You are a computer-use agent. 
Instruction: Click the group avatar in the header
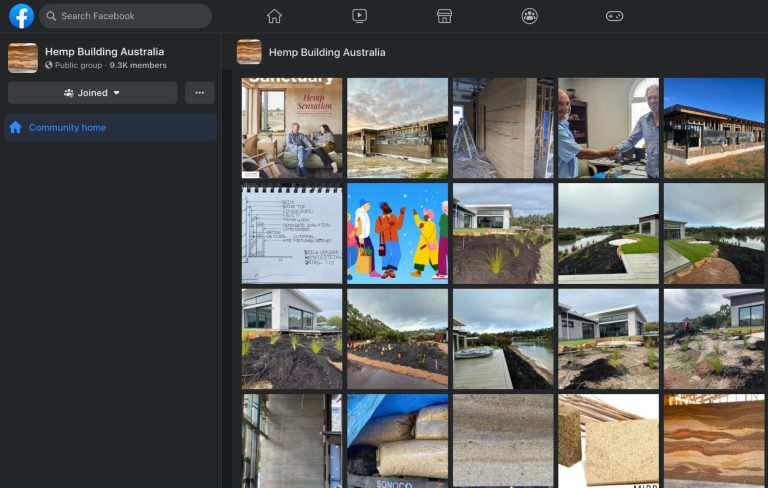click(249, 52)
